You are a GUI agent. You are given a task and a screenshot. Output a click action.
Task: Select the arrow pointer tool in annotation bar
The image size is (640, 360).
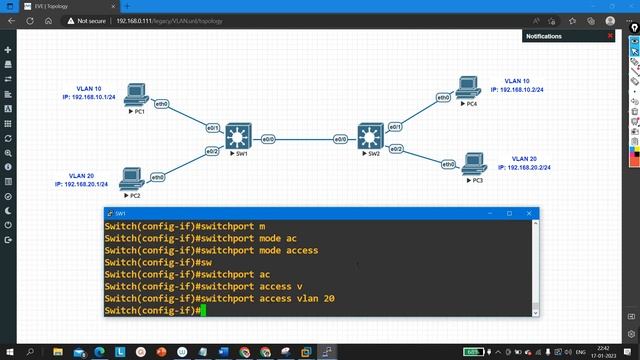point(634,51)
